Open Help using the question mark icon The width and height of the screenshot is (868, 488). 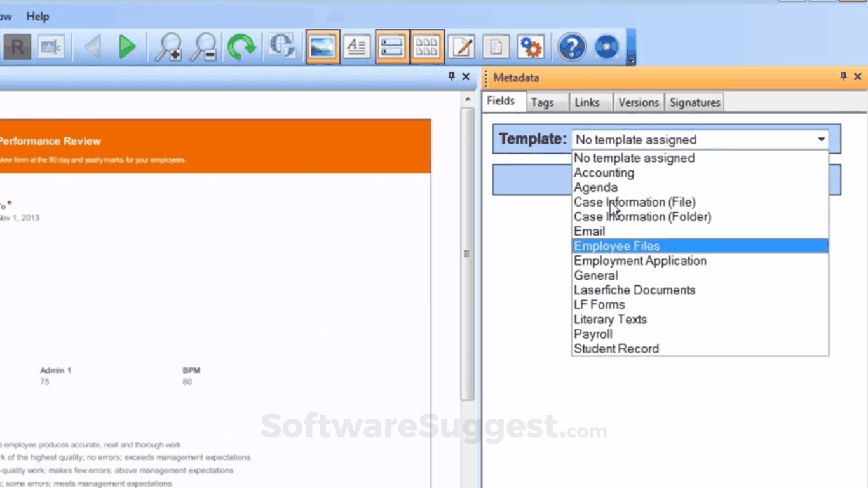tap(571, 46)
